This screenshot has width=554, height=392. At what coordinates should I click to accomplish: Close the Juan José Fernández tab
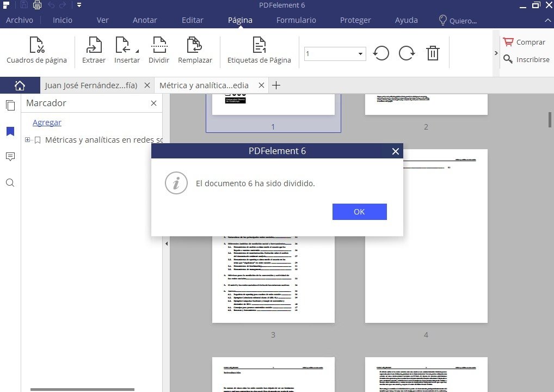tap(147, 85)
